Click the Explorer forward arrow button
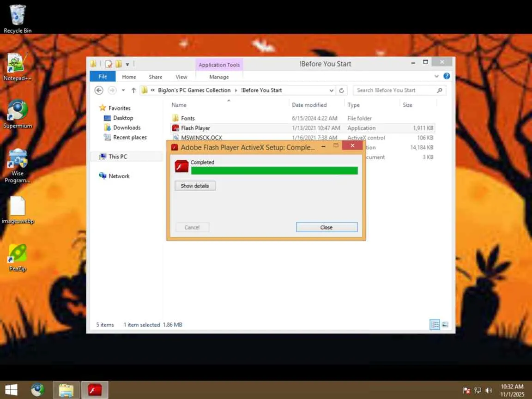Screen dimensions: 532x399 [112, 90]
